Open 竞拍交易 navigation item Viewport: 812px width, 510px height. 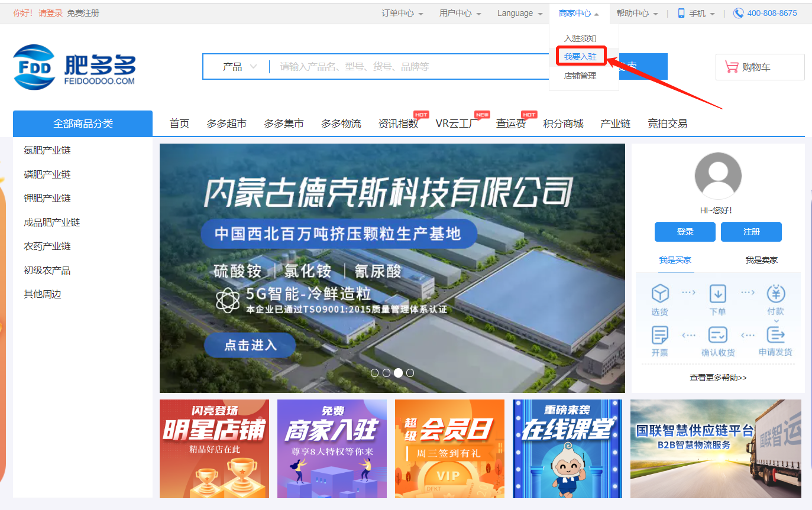tap(667, 124)
